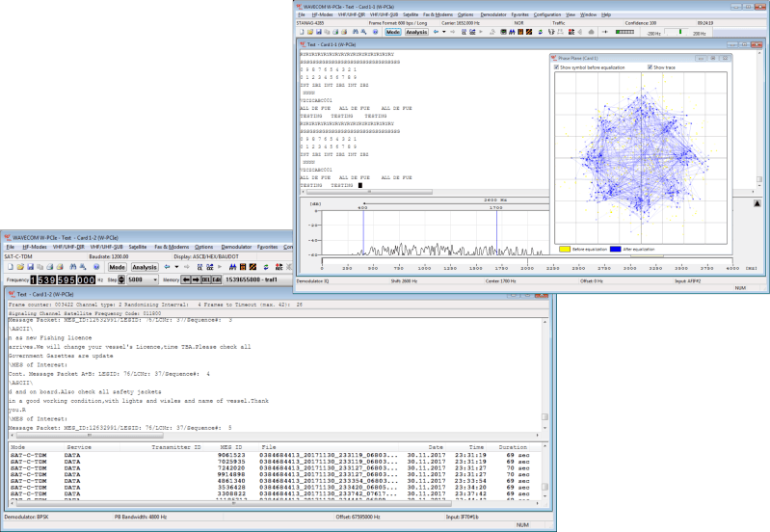Click clear-screen icon in Card 1-1 toolbar
The image size is (770, 532).
click(x=464, y=32)
